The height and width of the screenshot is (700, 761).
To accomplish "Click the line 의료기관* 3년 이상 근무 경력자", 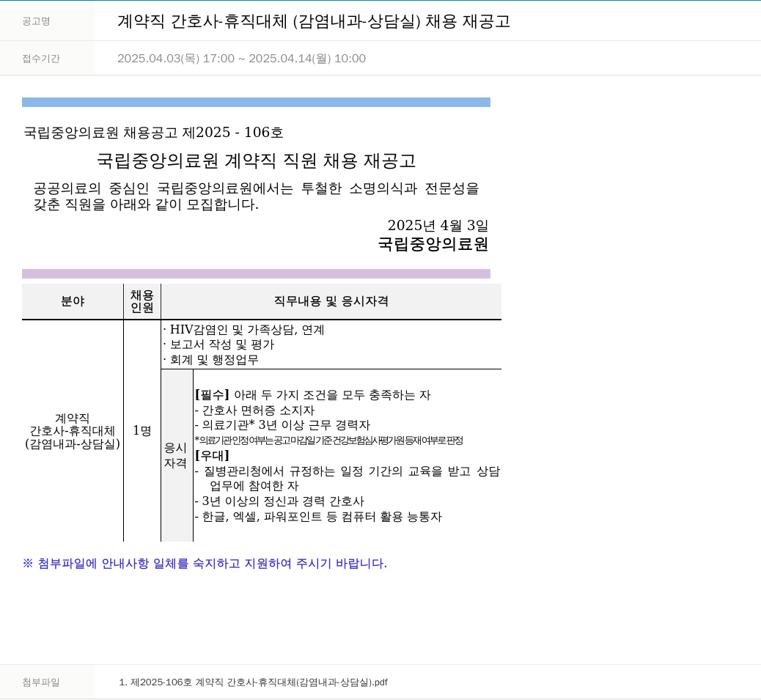I will (x=282, y=425).
